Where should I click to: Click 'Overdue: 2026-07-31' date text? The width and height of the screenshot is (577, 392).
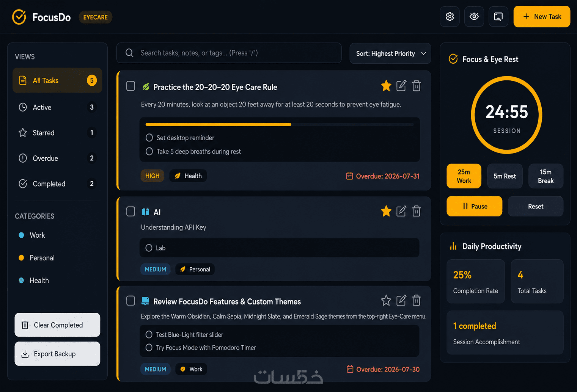pyautogui.click(x=388, y=176)
